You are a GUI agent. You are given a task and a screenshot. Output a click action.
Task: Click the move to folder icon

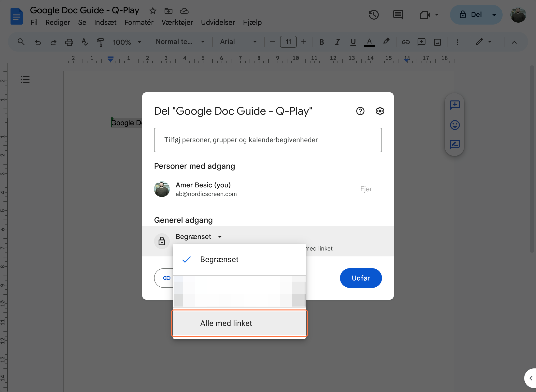pyautogui.click(x=168, y=11)
